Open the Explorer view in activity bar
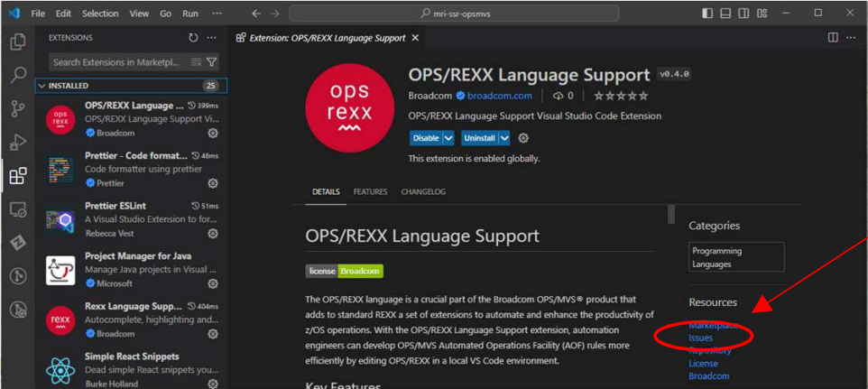868x389 pixels. [x=18, y=42]
